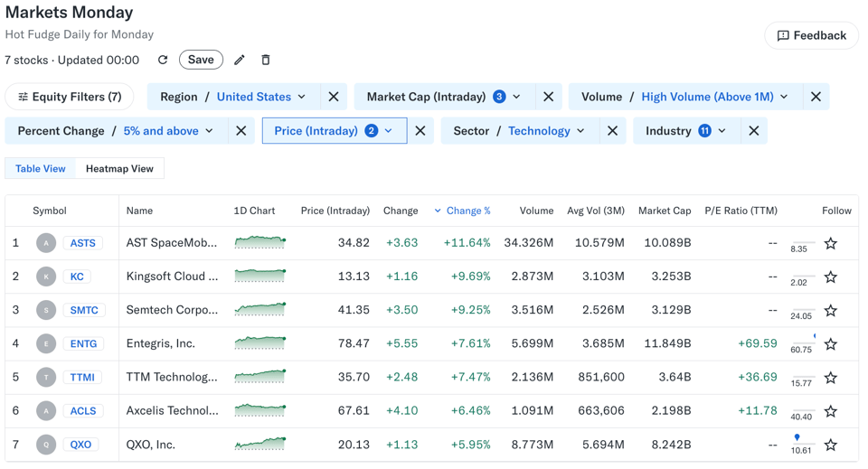Open the SMTC ticker link
Screen dimensions: 868x469
84,310
